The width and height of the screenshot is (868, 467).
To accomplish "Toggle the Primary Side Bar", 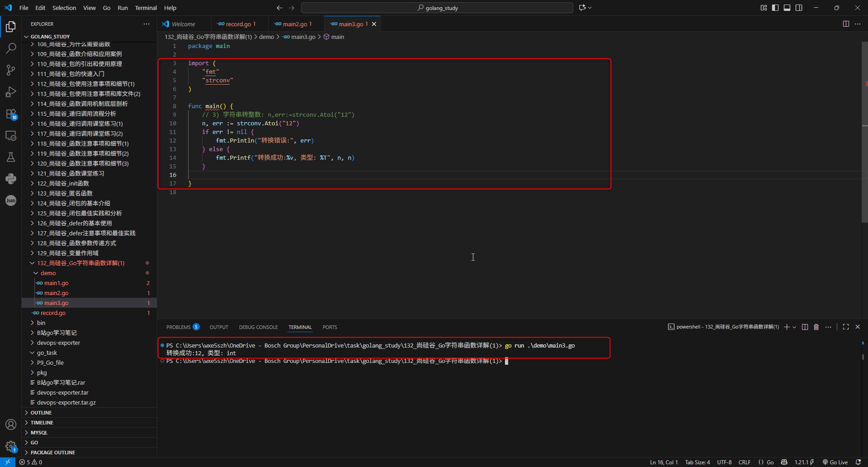I will (x=775, y=8).
